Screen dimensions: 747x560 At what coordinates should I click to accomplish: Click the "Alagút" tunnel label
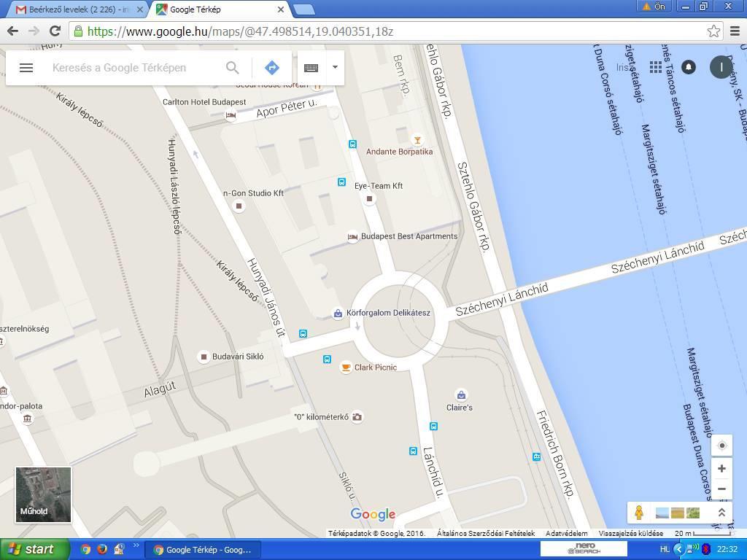tap(160, 389)
